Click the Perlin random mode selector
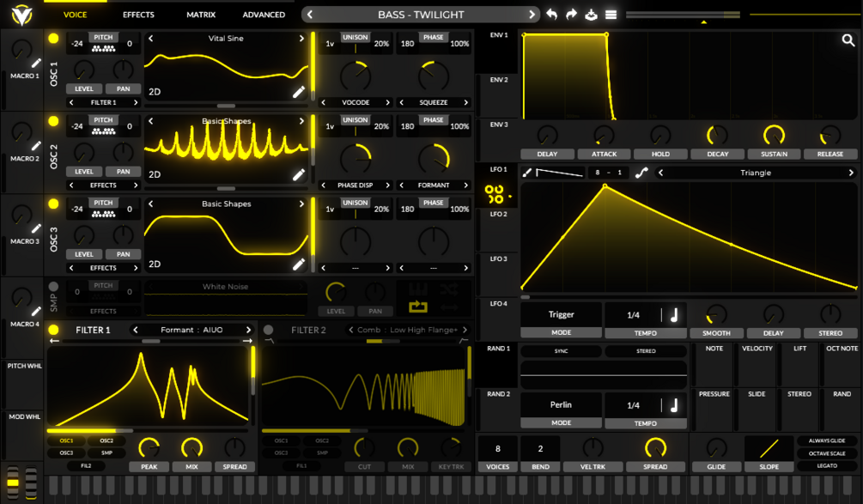This screenshot has width=863, height=504. (x=561, y=405)
